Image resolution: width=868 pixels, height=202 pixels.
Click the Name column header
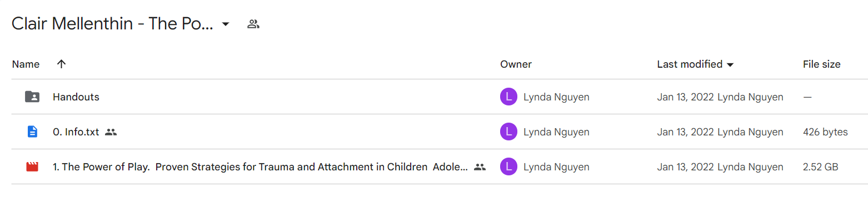[26, 64]
